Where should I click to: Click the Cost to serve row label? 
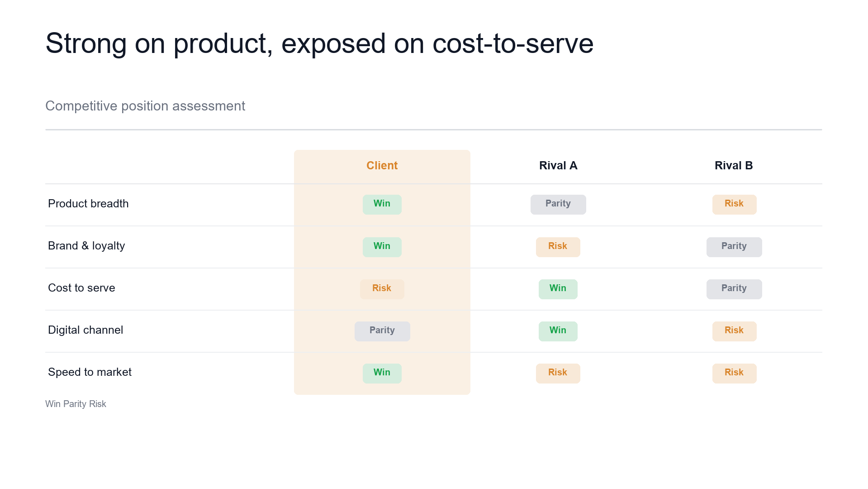[x=81, y=288]
